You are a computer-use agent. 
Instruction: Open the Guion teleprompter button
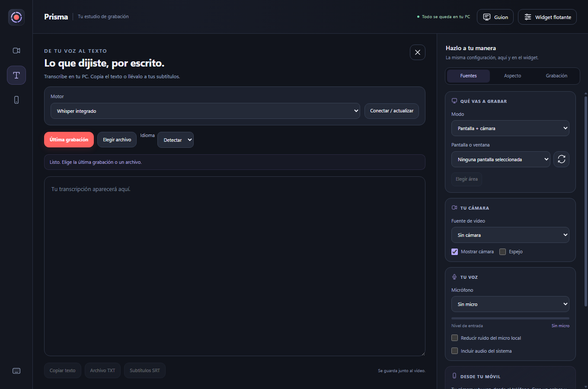point(495,17)
